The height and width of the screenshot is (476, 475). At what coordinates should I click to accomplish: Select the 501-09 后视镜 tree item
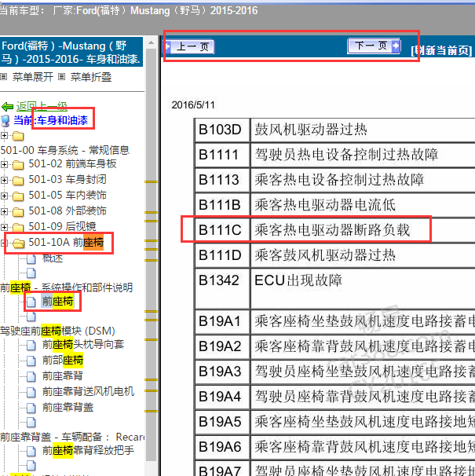pos(62,226)
